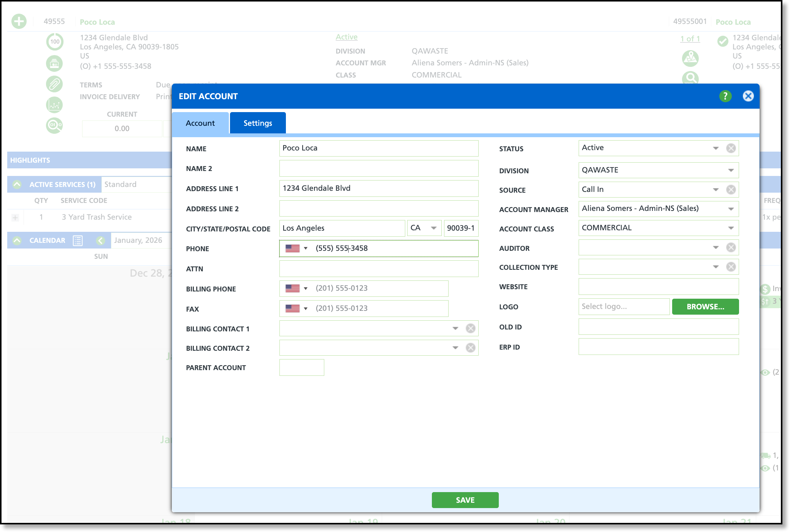Open the Fax country flag selector
The width and height of the screenshot is (790, 532).
296,309
